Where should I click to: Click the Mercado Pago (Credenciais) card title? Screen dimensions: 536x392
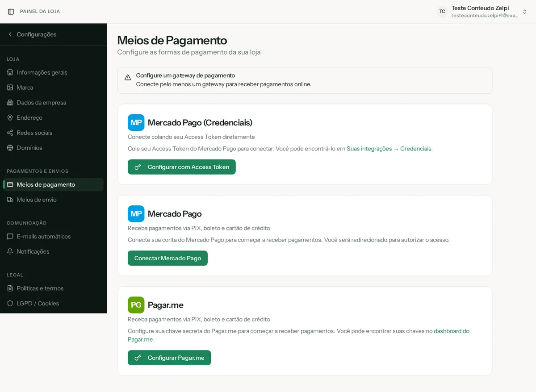click(x=200, y=122)
